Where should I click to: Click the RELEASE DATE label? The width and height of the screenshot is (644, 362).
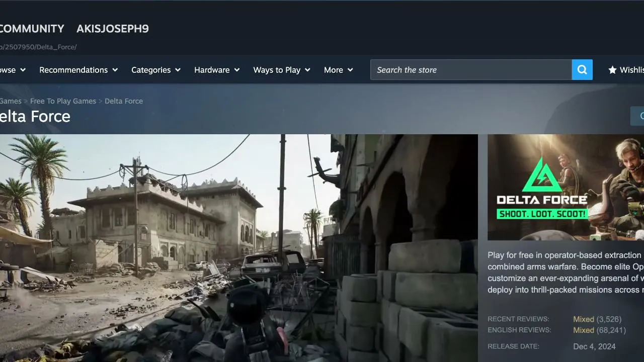click(513, 346)
